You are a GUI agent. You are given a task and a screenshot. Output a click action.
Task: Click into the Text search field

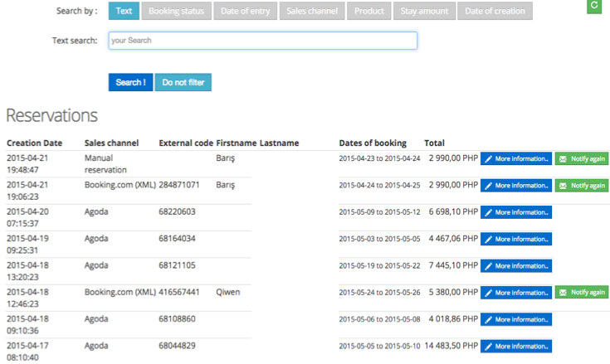pyautogui.click(x=262, y=41)
